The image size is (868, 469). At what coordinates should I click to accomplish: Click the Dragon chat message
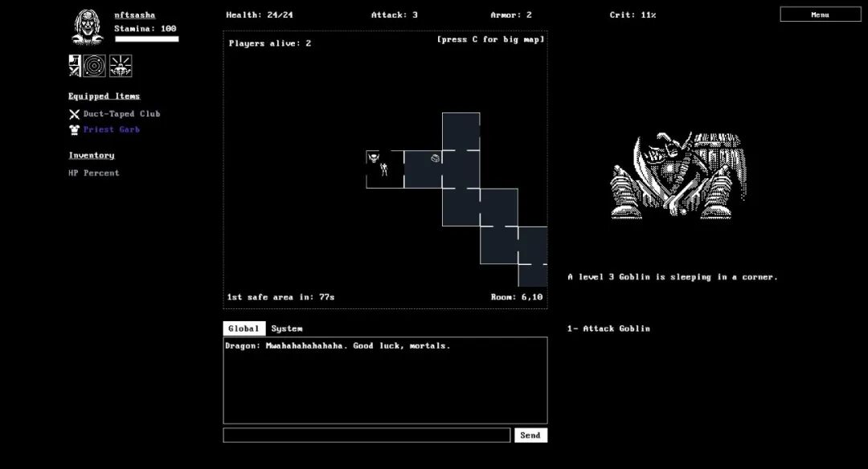pyautogui.click(x=338, y=345)
